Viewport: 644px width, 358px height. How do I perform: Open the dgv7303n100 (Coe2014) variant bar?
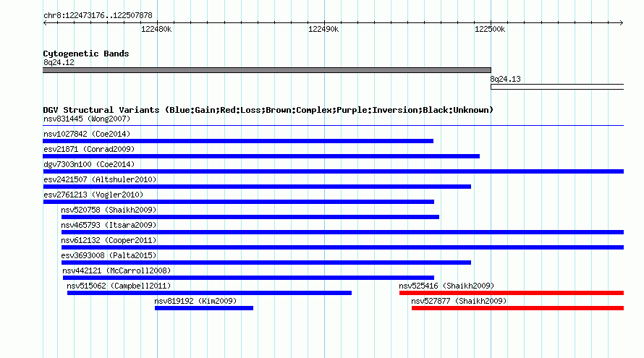tap(334, 171)
